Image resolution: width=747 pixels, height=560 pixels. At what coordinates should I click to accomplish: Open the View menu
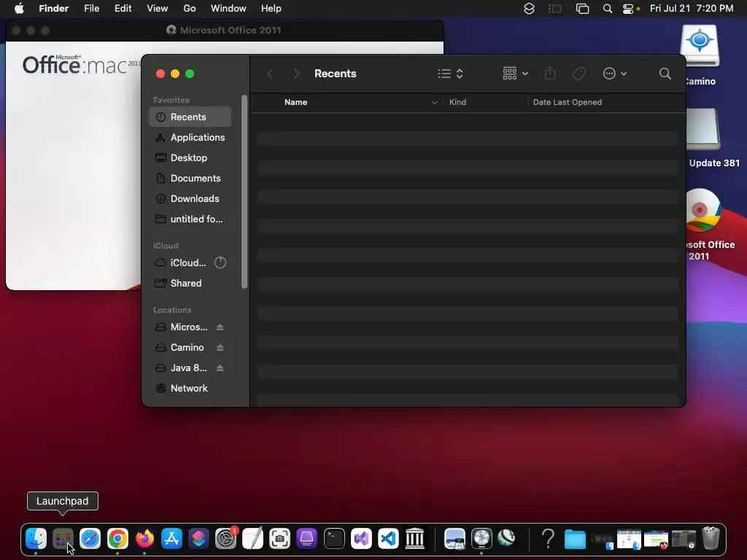tap(158, 9)
